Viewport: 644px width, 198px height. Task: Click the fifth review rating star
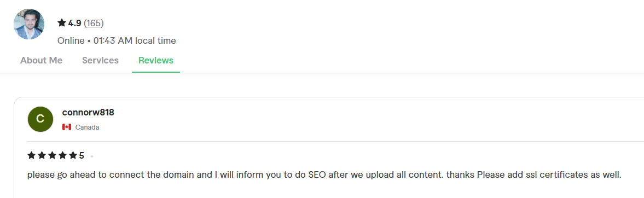click(73, 155)
